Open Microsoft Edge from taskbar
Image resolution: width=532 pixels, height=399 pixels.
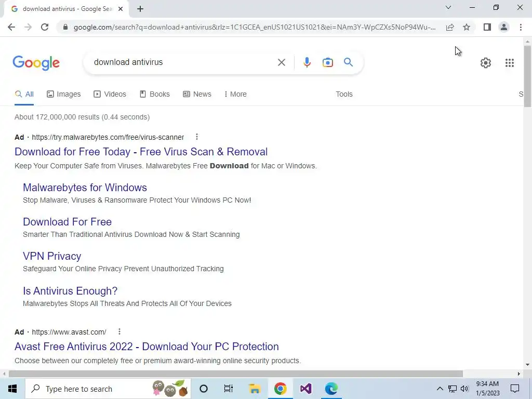click(x=331, y=389)
